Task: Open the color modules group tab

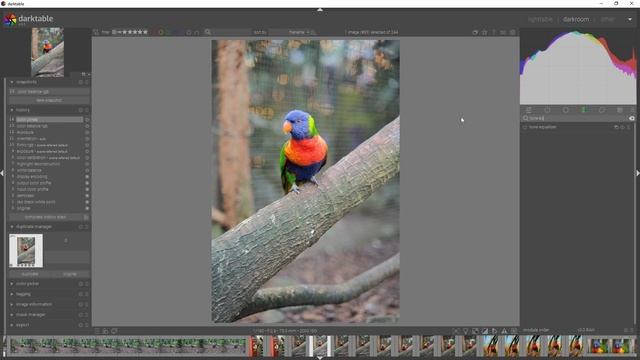Action: click(584, 110)
